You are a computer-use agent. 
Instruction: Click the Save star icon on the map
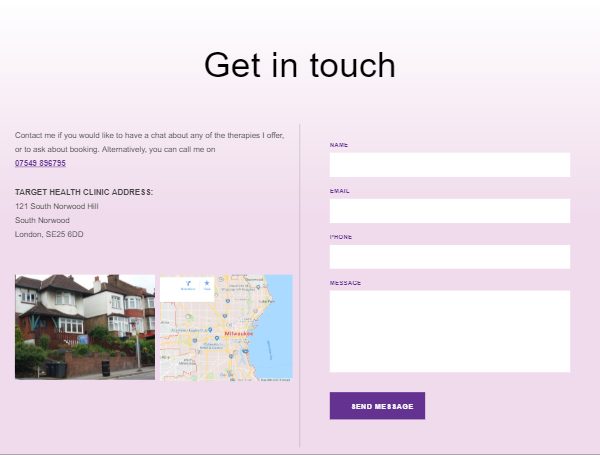207,284
